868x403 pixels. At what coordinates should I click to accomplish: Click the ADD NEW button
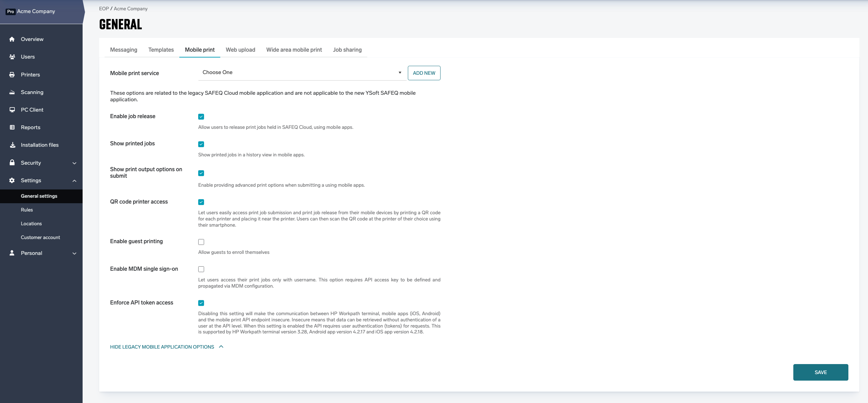click(x=424, y=73)
